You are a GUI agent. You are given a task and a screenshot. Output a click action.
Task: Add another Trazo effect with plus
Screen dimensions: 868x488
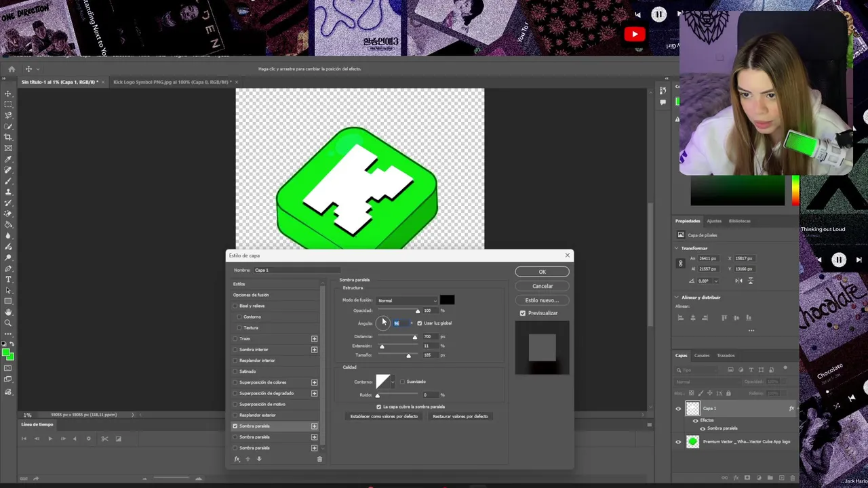coord(314,338)
